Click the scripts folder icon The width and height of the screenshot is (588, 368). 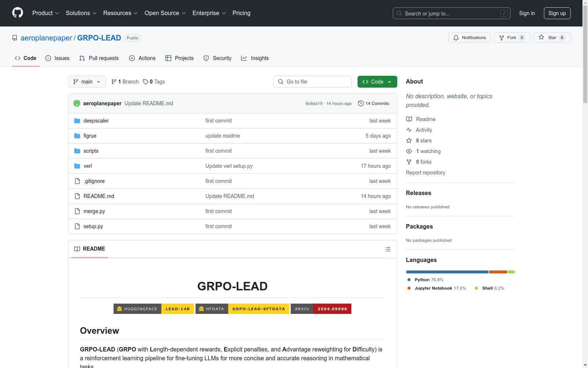[x=77, y=151]
